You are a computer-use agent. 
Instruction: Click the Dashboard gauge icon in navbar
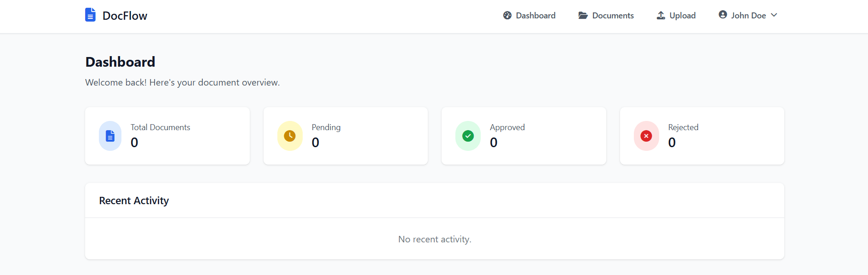tap(507, 15)
